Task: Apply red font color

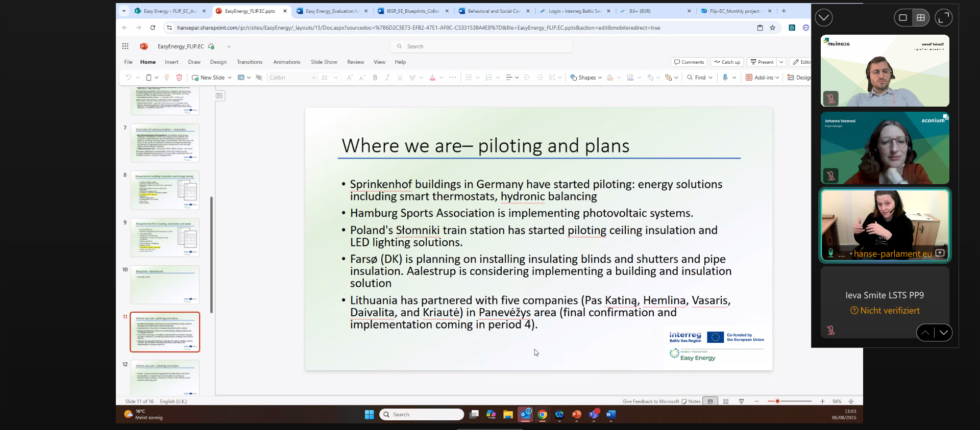Action: coord(432,78)
